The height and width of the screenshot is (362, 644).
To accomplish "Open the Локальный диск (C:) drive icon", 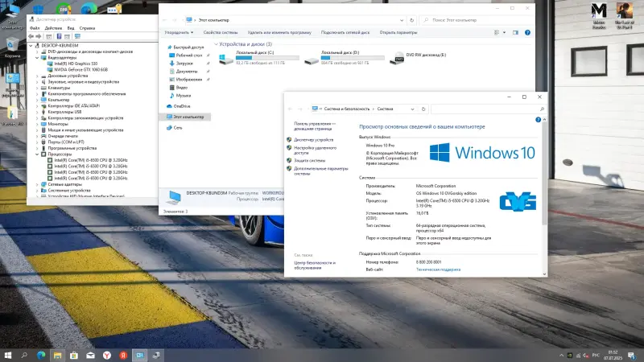I will point(226,59).
